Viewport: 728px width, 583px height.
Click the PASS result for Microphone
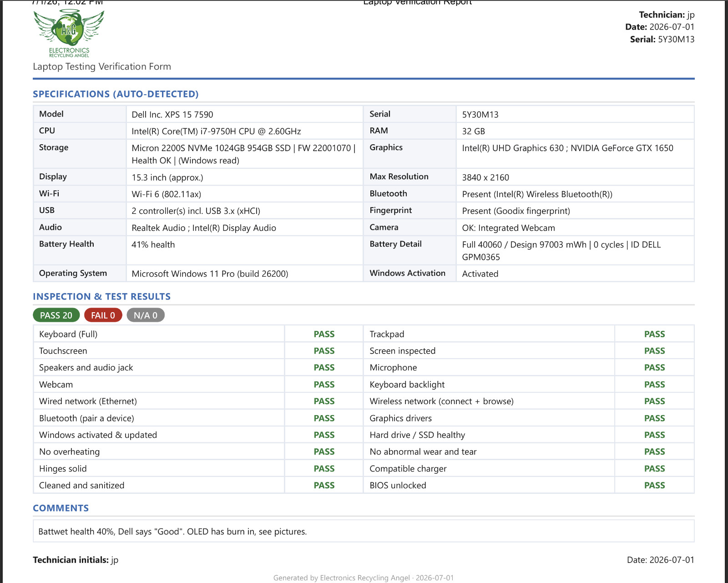655,368
